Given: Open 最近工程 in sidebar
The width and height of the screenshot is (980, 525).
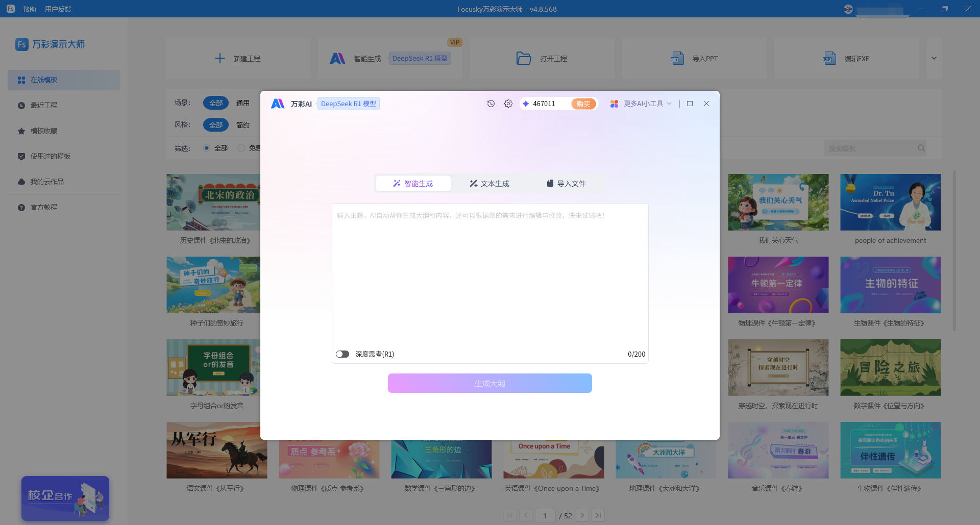Looking at the screenshot, I should pos(64,106).
